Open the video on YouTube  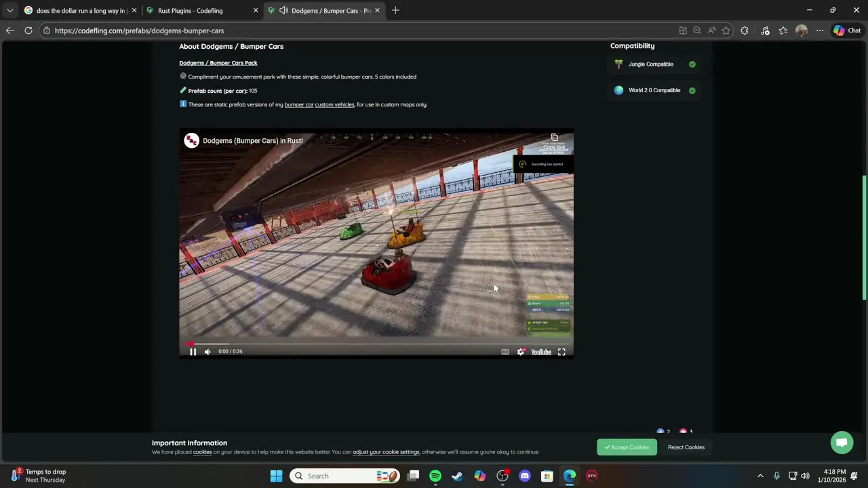point(541,352)
